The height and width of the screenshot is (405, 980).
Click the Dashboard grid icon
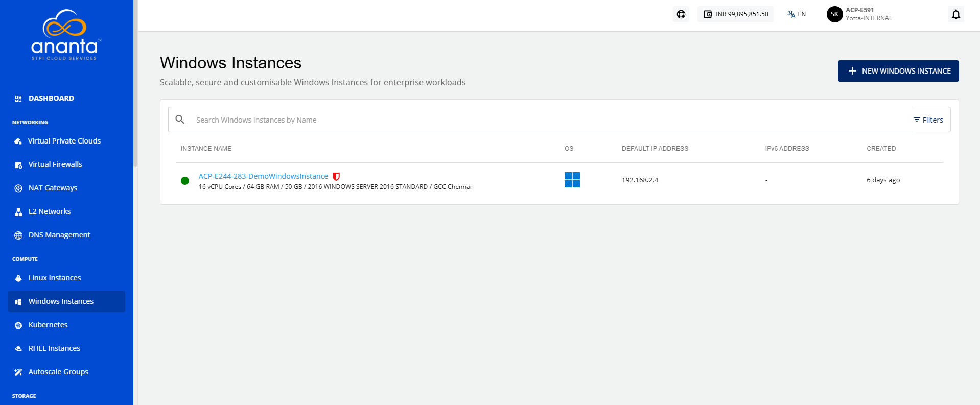pos(18,99)
